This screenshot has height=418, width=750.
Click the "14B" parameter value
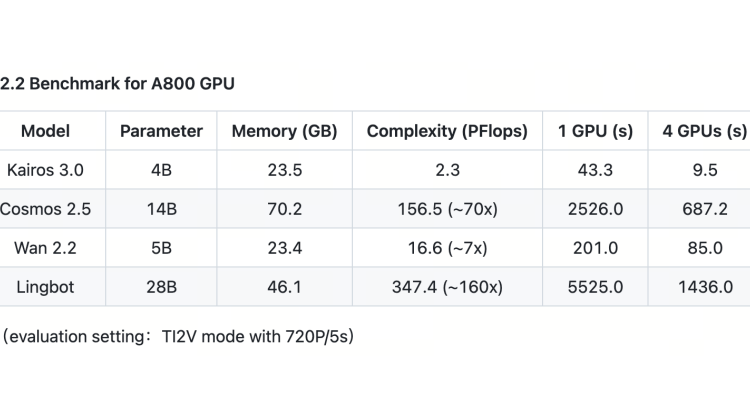click(161, 209)
